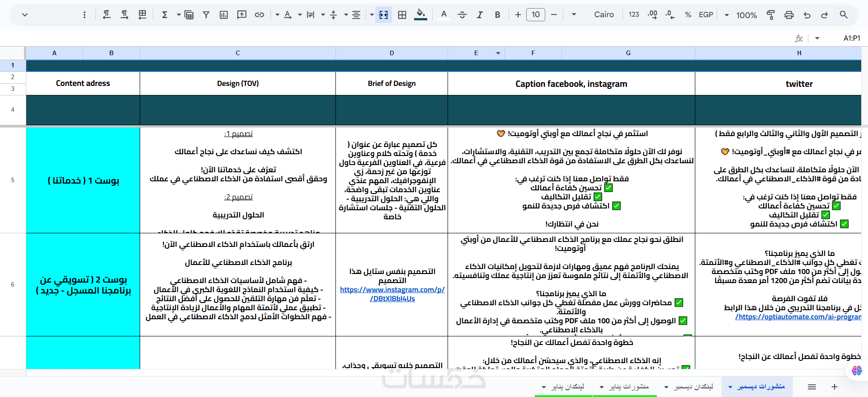
Task: Print the spreadsheet
Action: [789, 15]
